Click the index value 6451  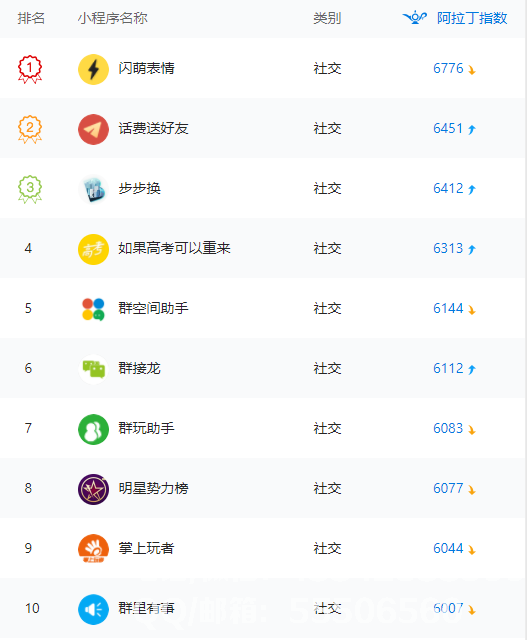pos(448,128)
